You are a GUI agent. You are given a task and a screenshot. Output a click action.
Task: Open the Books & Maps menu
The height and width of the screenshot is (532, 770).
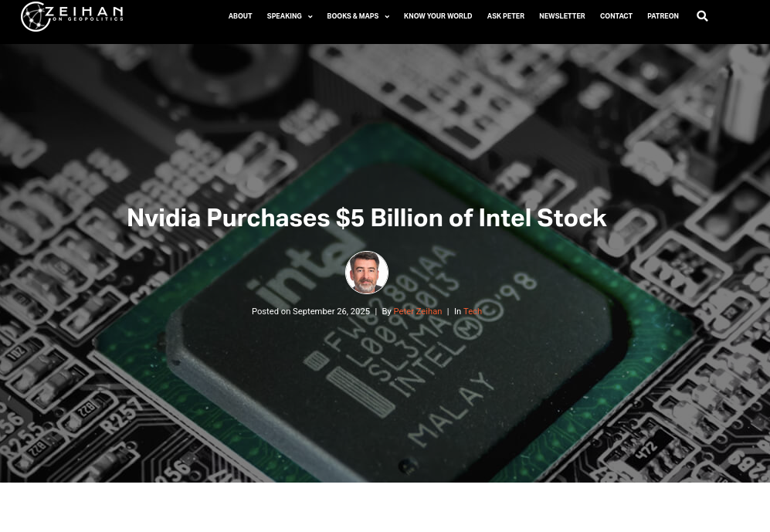pos(353,16)
